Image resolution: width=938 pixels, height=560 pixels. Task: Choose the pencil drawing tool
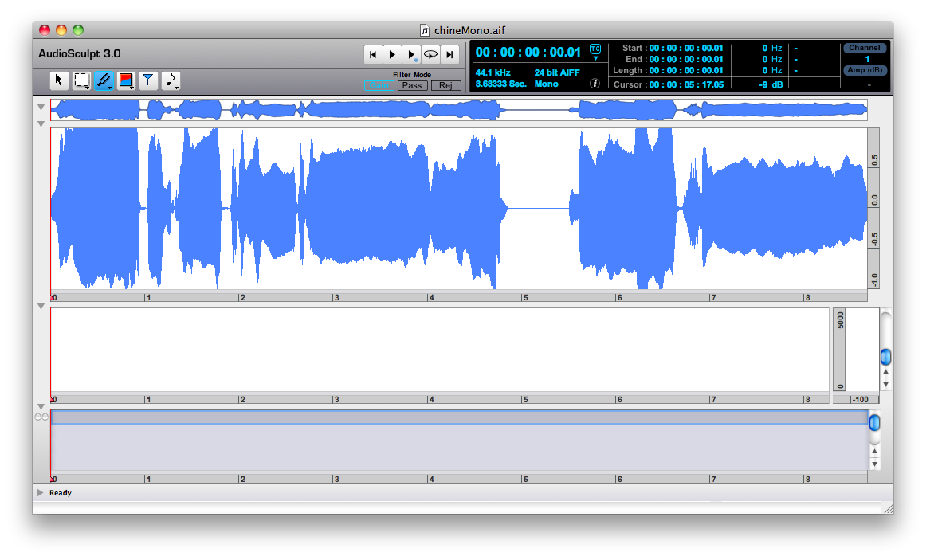tap(104, 80)
